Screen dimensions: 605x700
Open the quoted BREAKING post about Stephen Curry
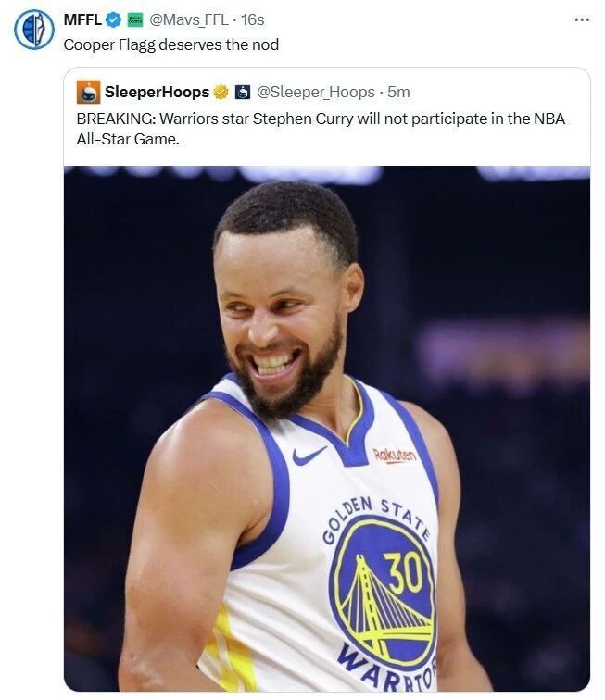[320, 129]
